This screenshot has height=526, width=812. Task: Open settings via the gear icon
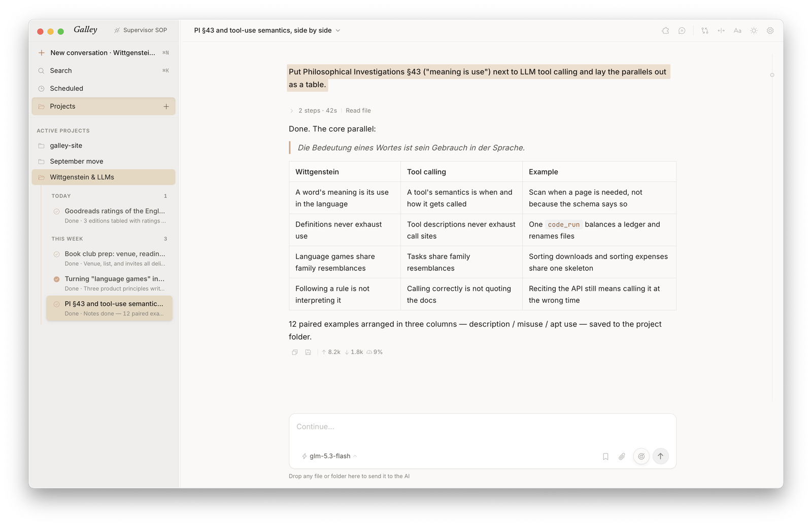(770, 30)
